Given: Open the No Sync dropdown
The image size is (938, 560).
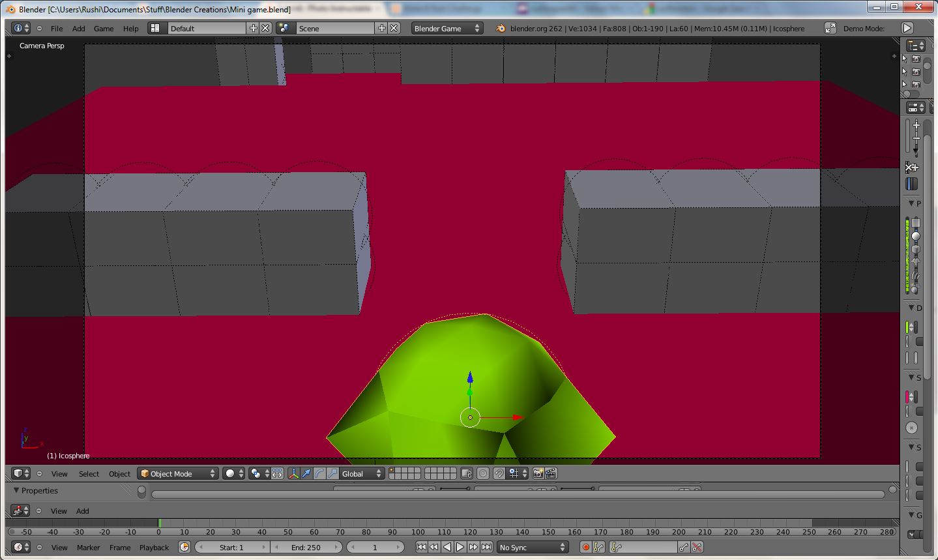Looking at the screenshot, I should point(533,547).
